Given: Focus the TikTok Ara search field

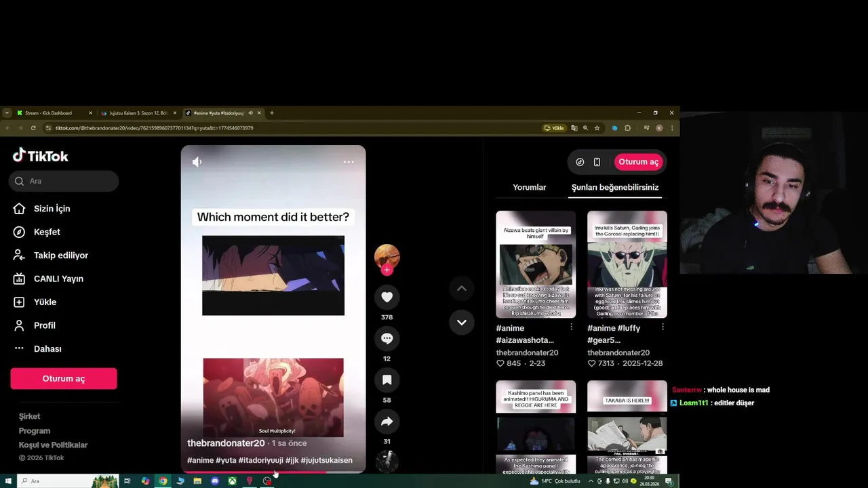Looking at the screenshot, I should click(x=64, y=181).
